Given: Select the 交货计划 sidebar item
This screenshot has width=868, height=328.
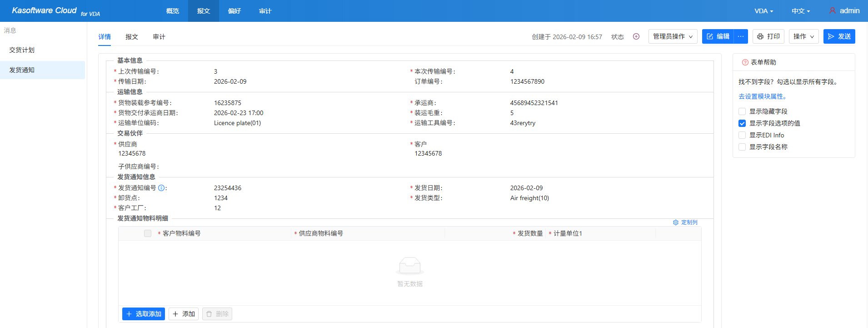Looking at the screenshot, I should click(x=22, y=50).
